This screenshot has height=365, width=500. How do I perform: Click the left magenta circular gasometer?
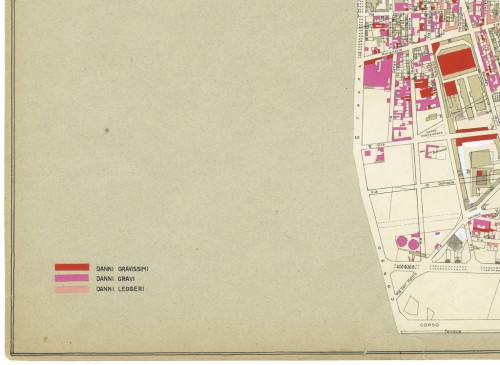(x=402, y=241)
